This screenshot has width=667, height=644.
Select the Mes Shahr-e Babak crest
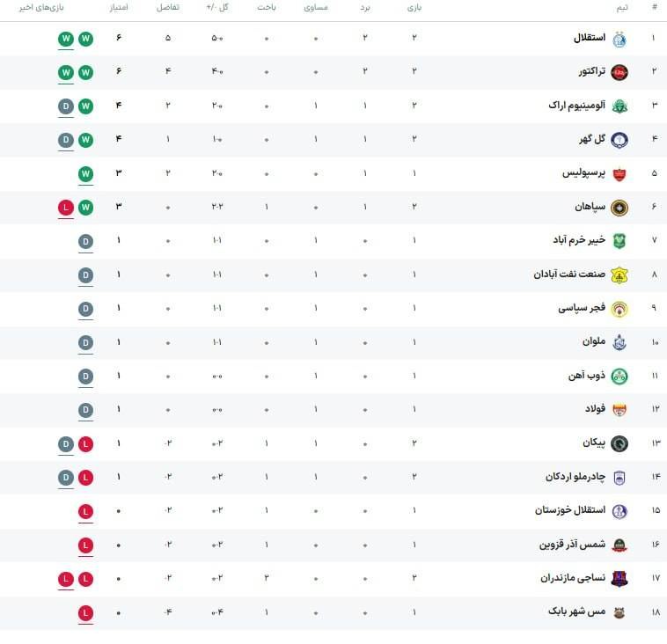(x=619, y=612)
